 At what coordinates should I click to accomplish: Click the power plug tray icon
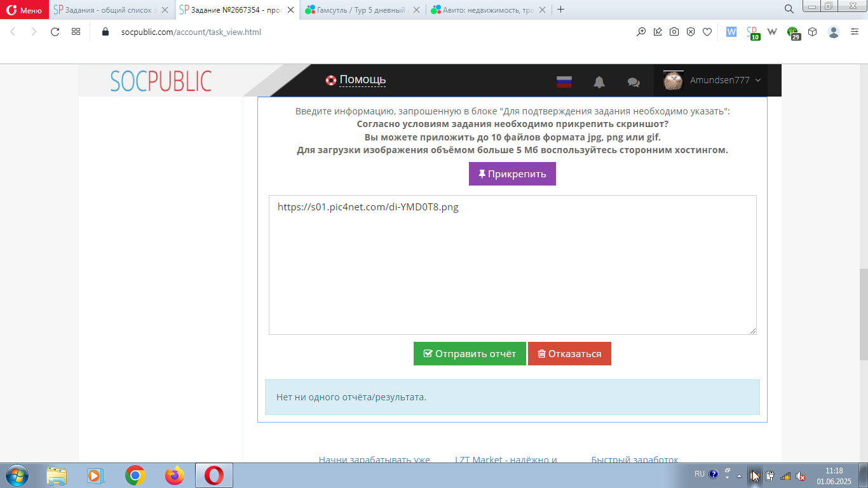770,475
